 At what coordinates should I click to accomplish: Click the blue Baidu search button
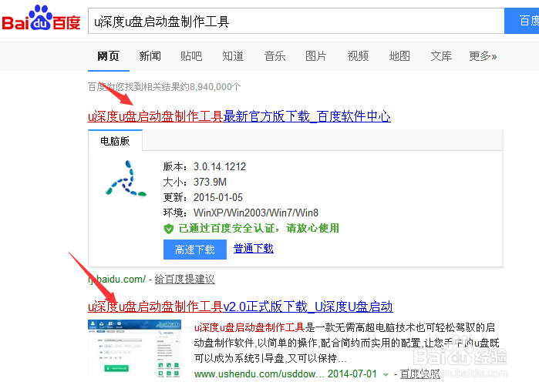(x=521, y=21)
